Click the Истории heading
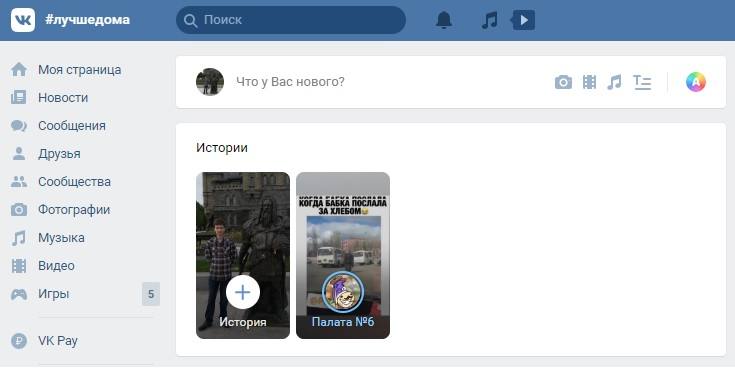Viewport: 735px width, 369px height. 222,148
